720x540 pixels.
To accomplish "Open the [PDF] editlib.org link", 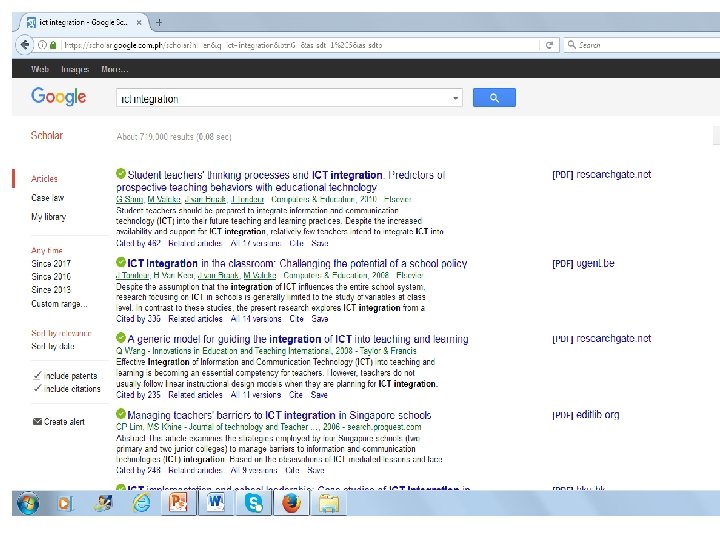I will pyautogui.click(x=586, y=414).
